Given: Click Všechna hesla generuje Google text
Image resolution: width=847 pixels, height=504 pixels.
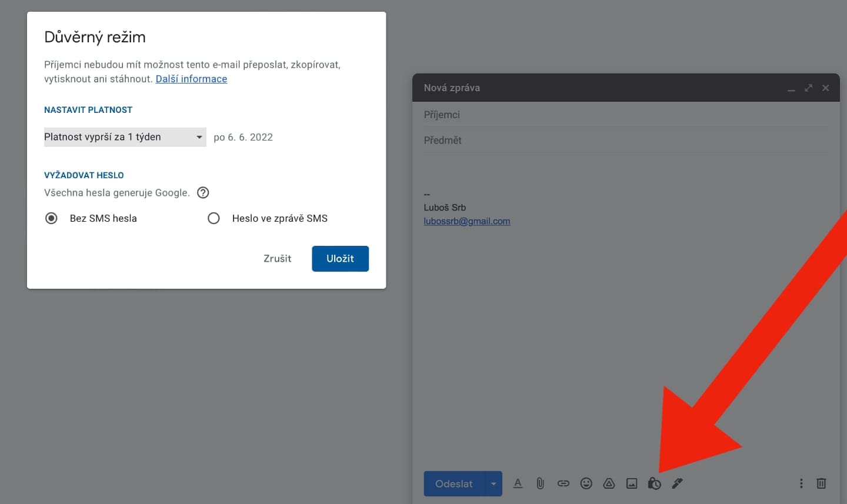Looking at the screenshot, I should [x=117, y=193].
